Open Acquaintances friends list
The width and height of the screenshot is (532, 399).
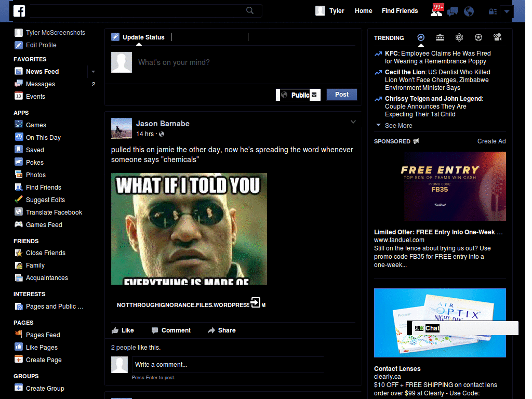(47, 278)
